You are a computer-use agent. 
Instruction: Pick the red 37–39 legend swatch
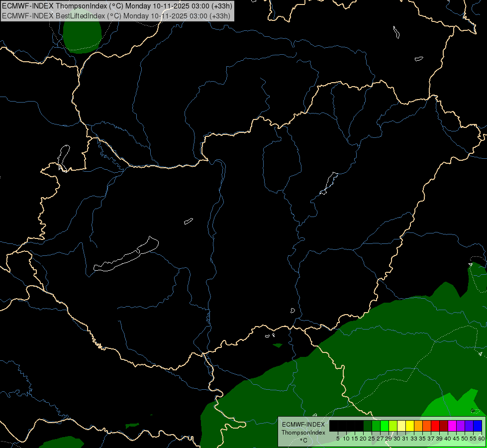(x=435, y=426)
